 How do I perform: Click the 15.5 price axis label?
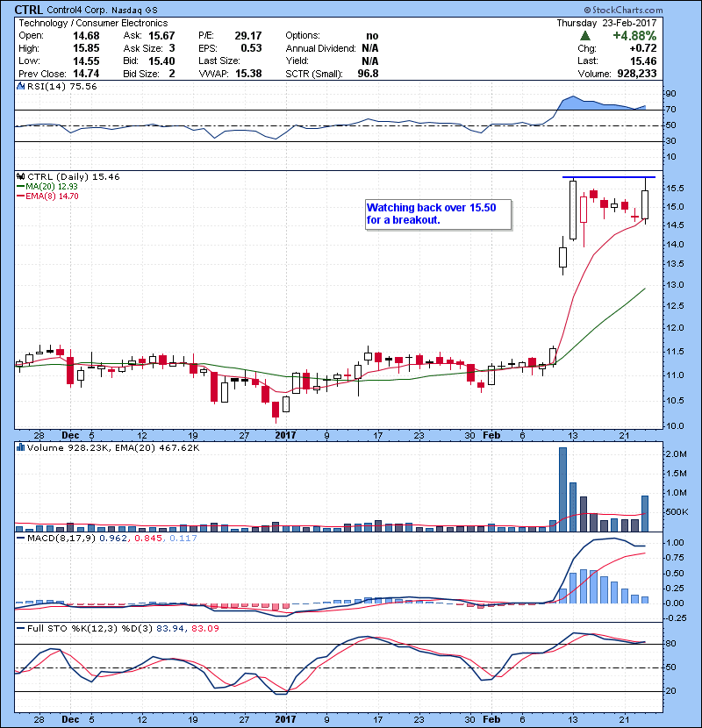pos(675,189)
